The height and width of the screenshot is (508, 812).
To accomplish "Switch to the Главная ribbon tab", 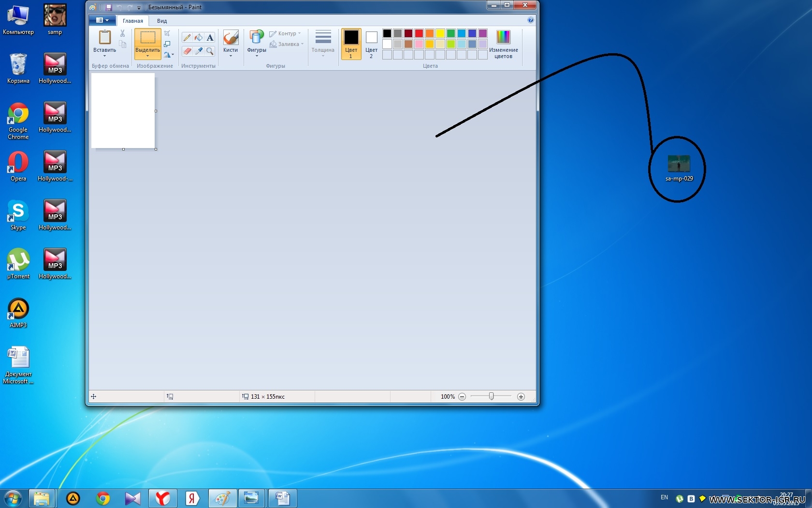I will (133, 21).
